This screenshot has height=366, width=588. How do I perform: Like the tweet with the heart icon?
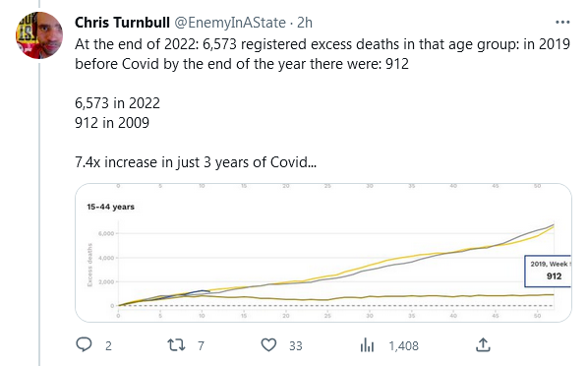click(x=268, y=345)
